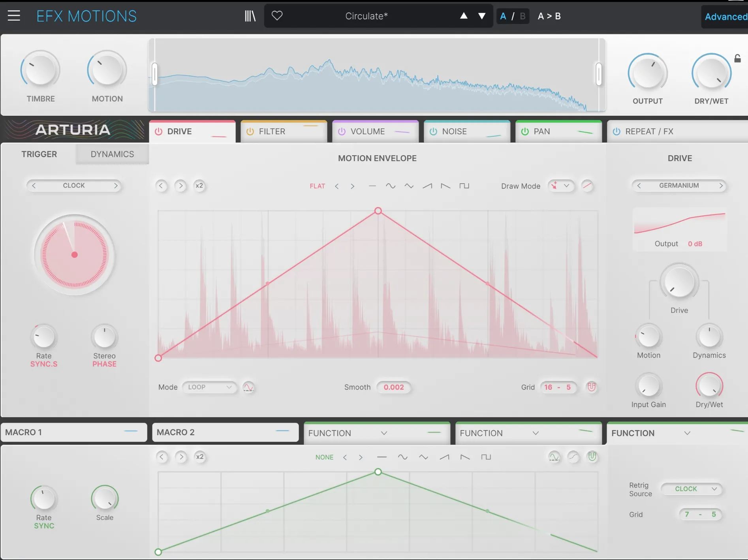Choose the square wave envelope shape
This screenshot has height=560, width=748.
(464, 186)
